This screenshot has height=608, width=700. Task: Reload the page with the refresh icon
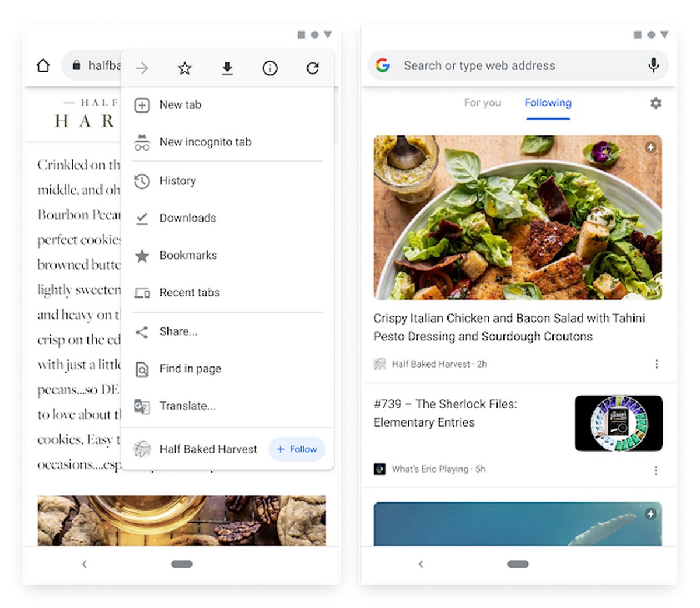point(313,68)
